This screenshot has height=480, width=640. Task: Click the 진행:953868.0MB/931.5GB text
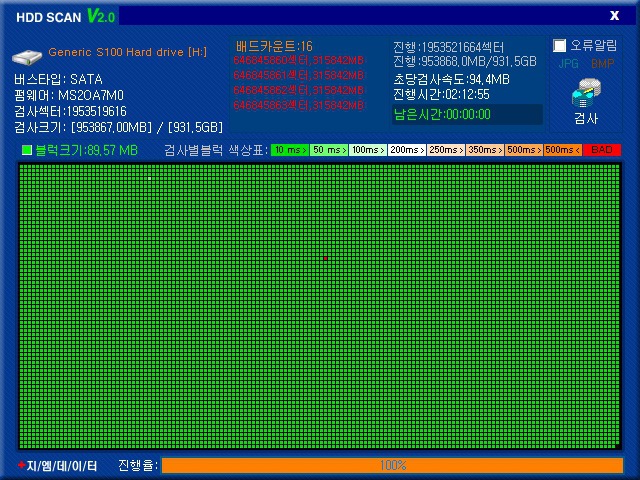pos(465,62)
